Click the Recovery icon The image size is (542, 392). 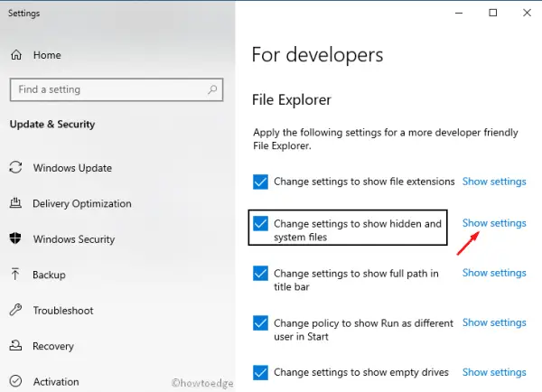pyautogui.click(x=15, y=346)
